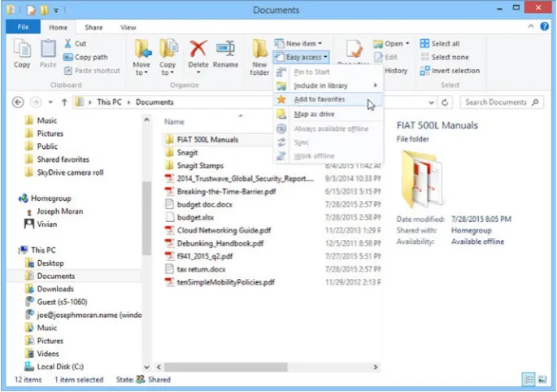Select budget doc.docx file

coord(205,204)
